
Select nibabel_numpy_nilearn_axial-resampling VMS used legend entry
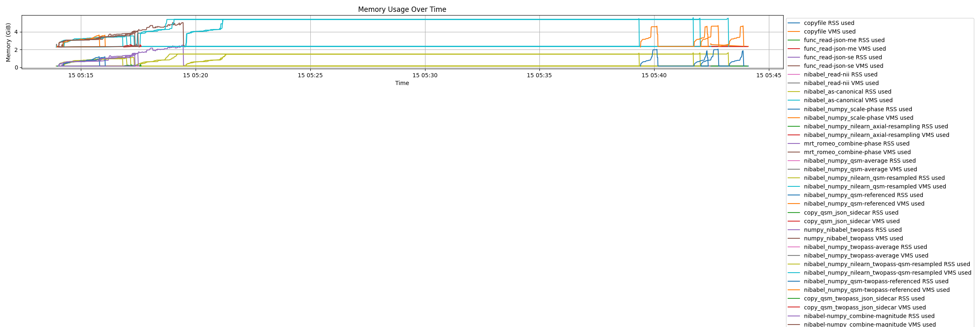coord(869,135)
